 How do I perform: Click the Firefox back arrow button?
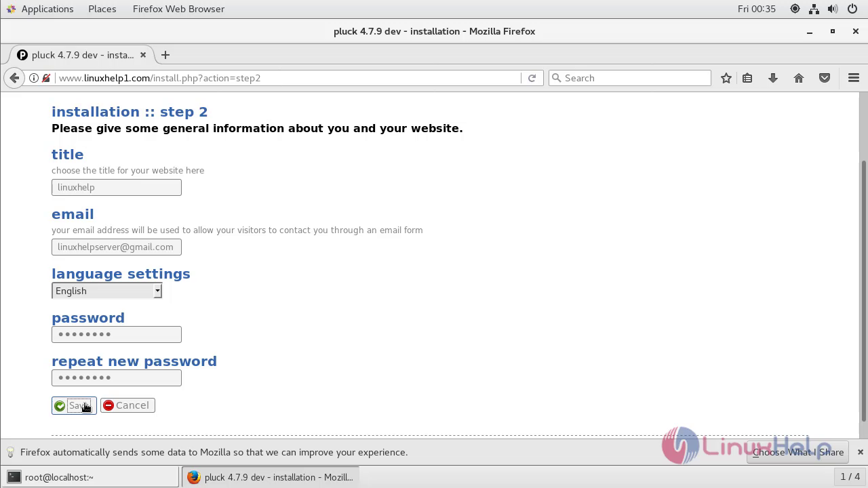pyautogui.click(x=14, y=78)
